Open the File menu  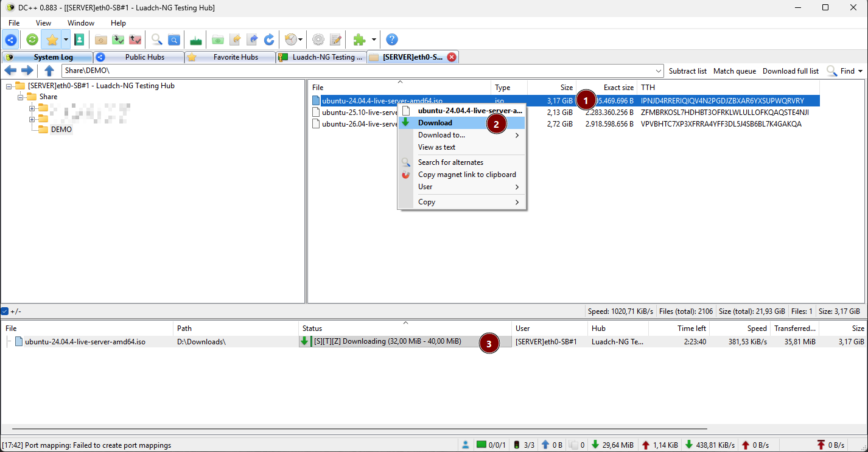pyautogui.click(x=14, y=23)
